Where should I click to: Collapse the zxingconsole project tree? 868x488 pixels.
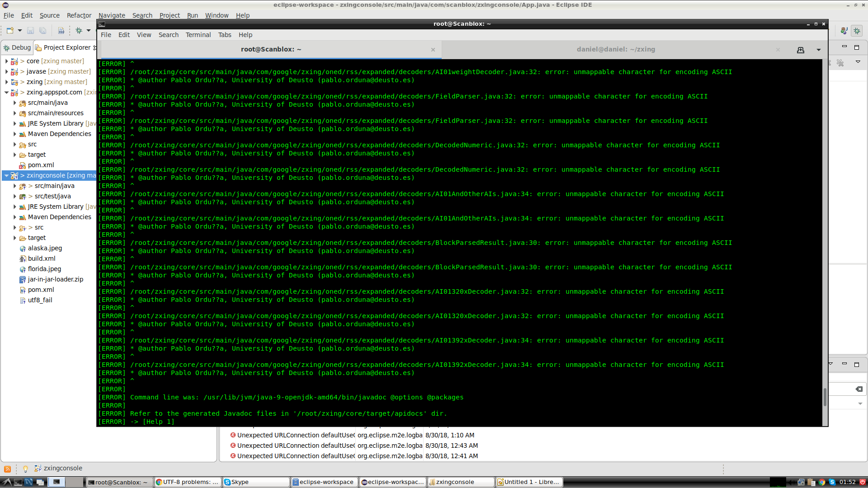[5, 175]
